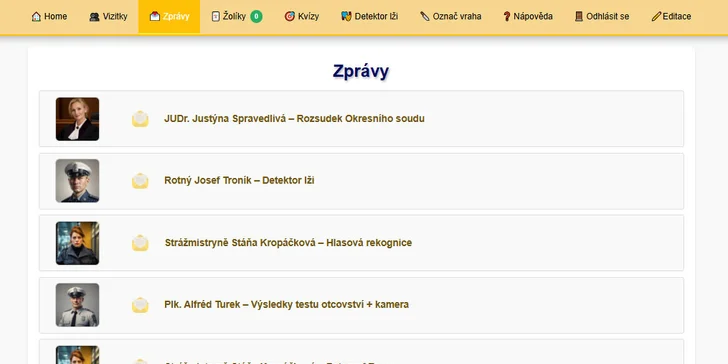This screenshot has width=728, height=364.
Task: Click envelope icon beside Hlasová rekognice message
Action: [140, 243]
